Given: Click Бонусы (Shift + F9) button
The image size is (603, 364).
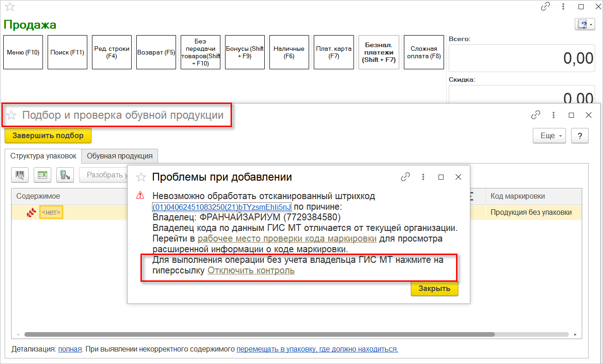Looking at the screenshot, I should click(245, 52).
